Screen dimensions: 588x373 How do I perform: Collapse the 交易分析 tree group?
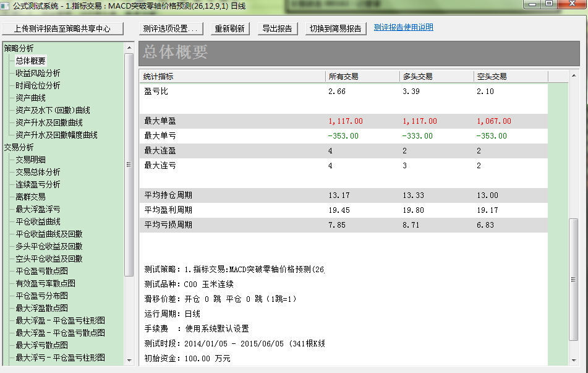coord(19,147)
